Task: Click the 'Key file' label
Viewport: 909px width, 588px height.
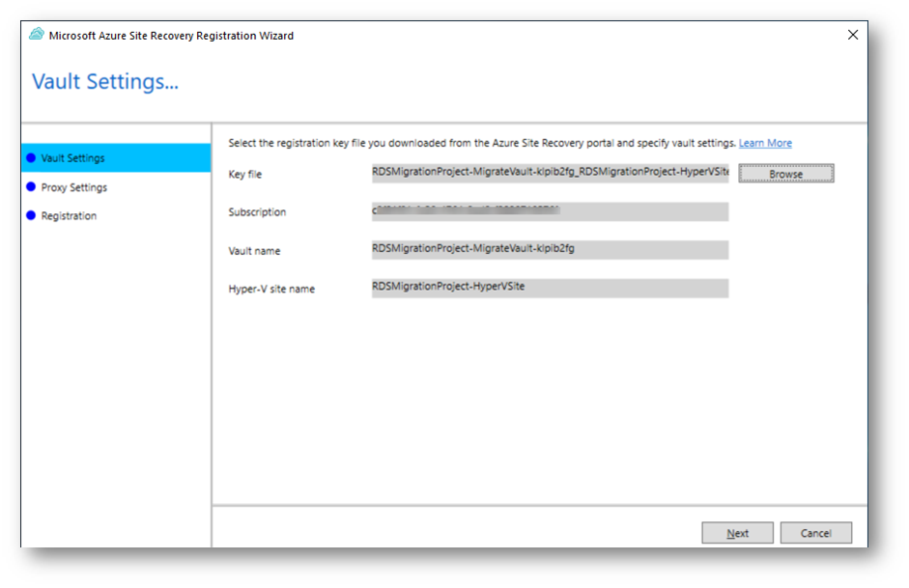Action: [244, 174]
